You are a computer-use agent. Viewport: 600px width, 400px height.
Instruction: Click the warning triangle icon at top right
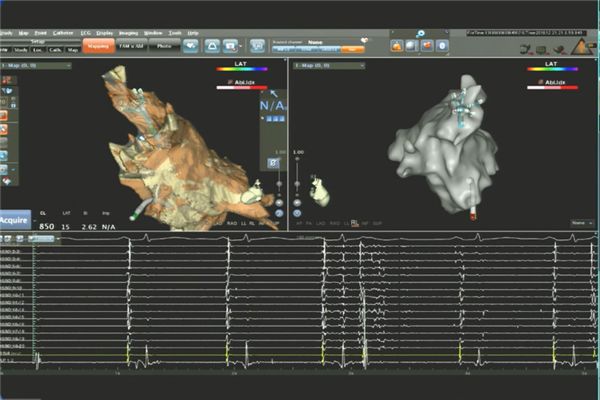tap(581, 46)
